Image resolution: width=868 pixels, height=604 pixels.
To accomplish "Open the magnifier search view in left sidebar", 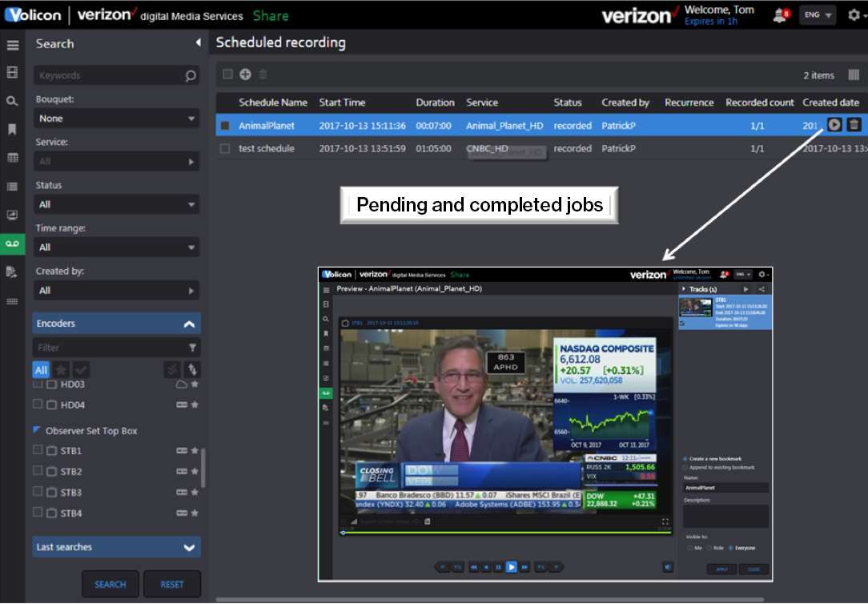I will pos(12,101).
